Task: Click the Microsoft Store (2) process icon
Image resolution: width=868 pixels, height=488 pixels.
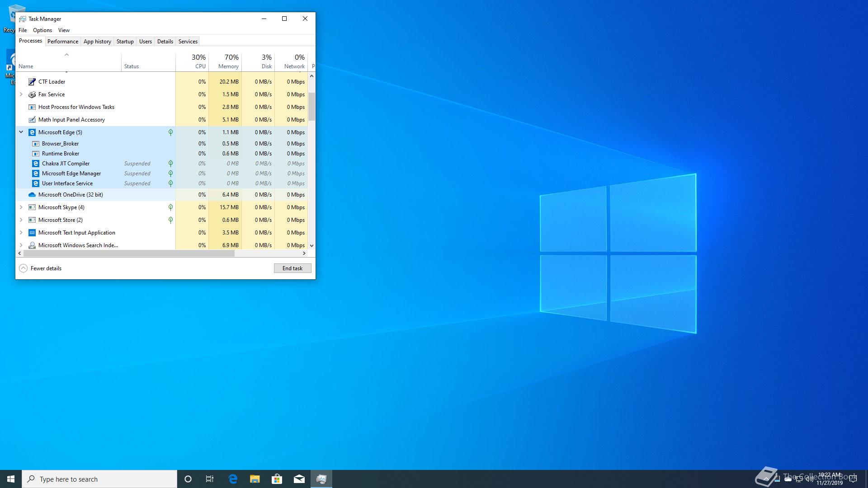Action: [32, 220]
